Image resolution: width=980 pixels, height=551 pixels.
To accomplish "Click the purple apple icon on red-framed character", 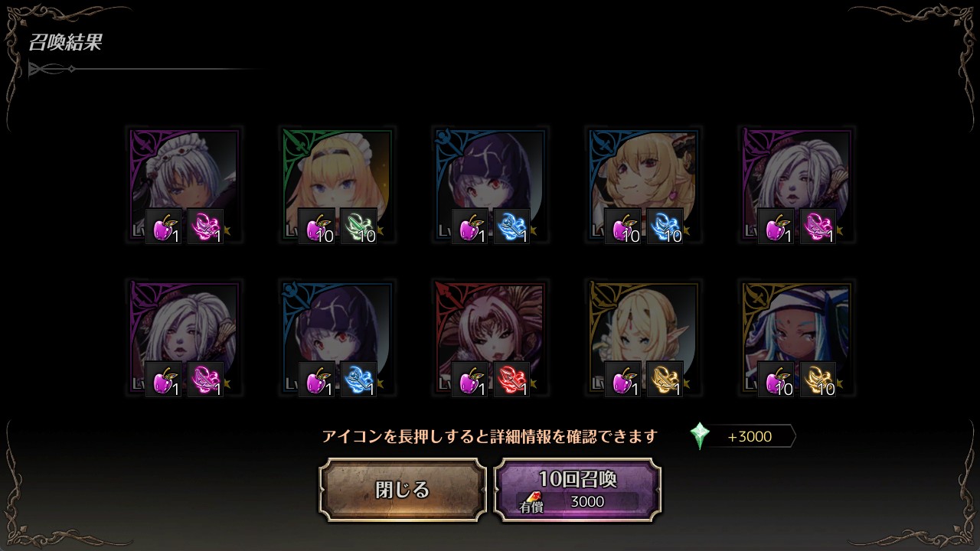I will [469, 379].
